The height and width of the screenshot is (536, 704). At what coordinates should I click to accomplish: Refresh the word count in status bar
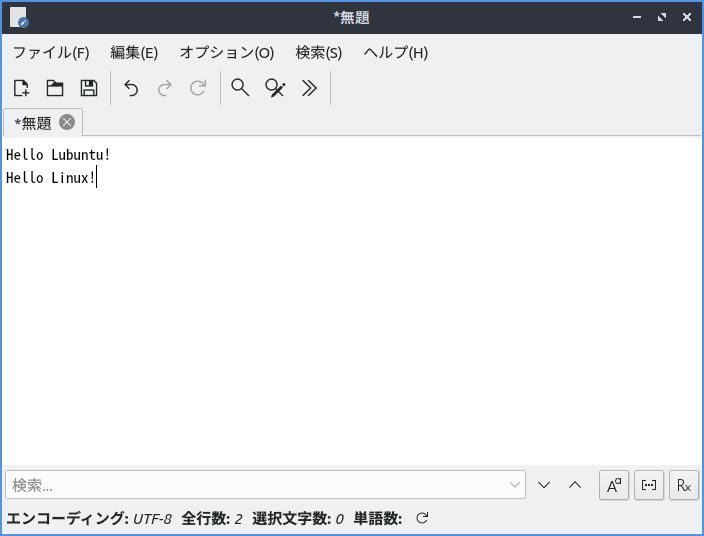click(422, 518)
